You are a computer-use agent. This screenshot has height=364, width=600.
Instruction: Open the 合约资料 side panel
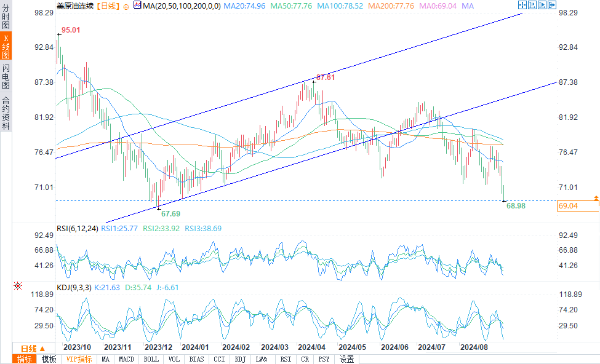(6, 113)
